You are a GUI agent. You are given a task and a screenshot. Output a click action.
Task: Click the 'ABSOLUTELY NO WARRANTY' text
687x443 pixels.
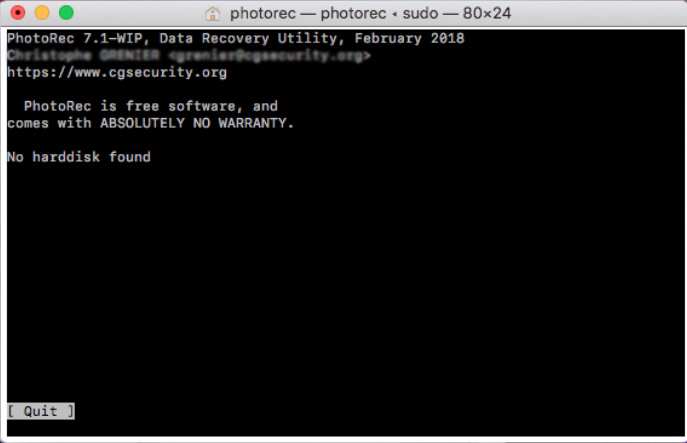(194, 123)
